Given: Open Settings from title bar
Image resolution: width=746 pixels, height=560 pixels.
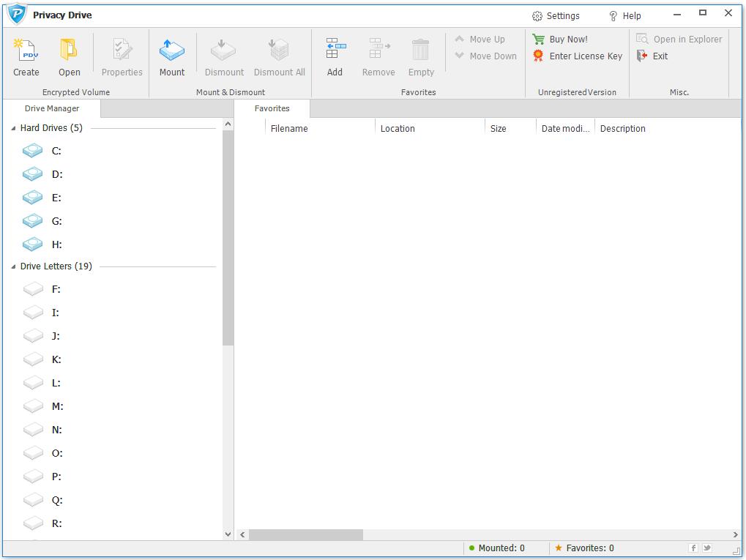Looking at the screenshot, I should coord(556,15).
